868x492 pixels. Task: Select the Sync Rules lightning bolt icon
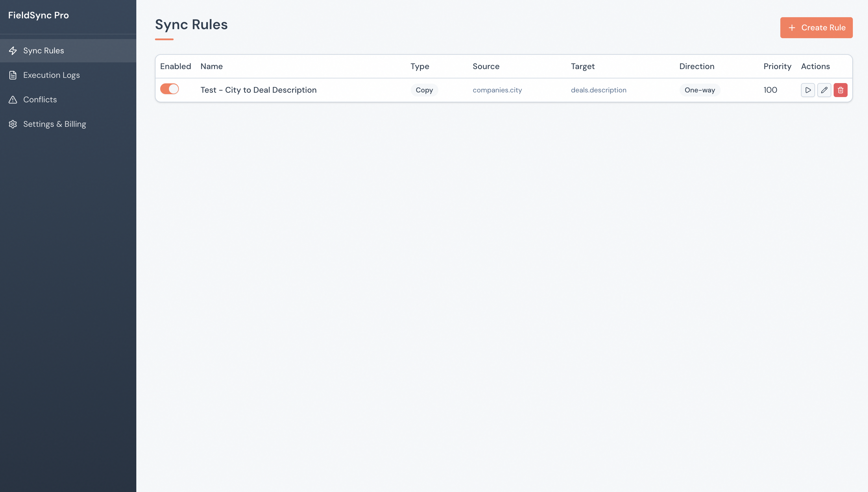point(13,50)
